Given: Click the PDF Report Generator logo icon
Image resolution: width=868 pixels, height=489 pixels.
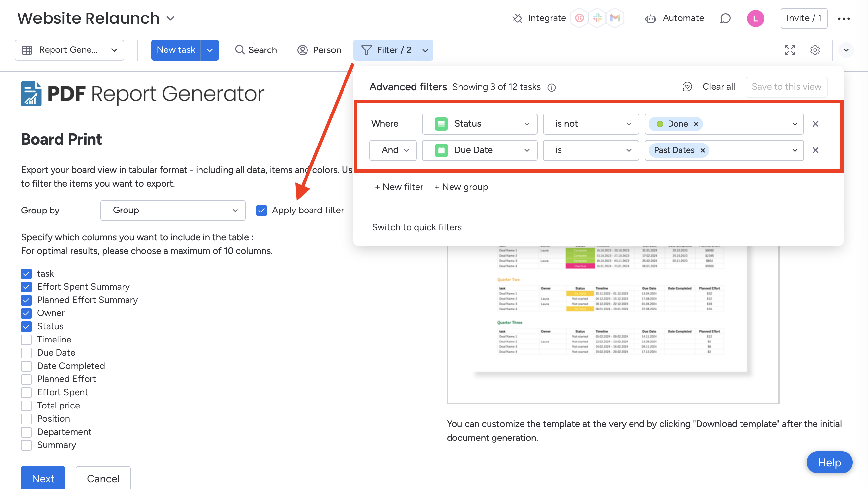Looking at the screenshot, I should [x=31, y=94].
